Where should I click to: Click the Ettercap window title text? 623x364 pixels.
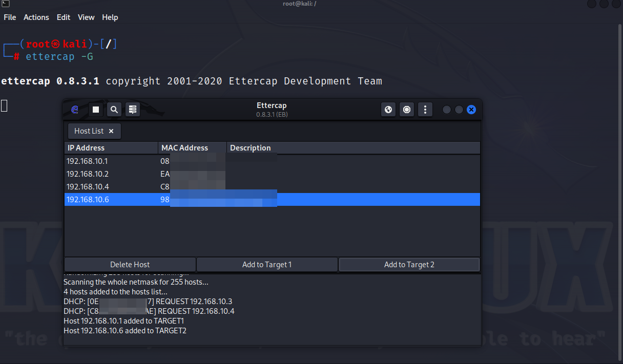272,105
